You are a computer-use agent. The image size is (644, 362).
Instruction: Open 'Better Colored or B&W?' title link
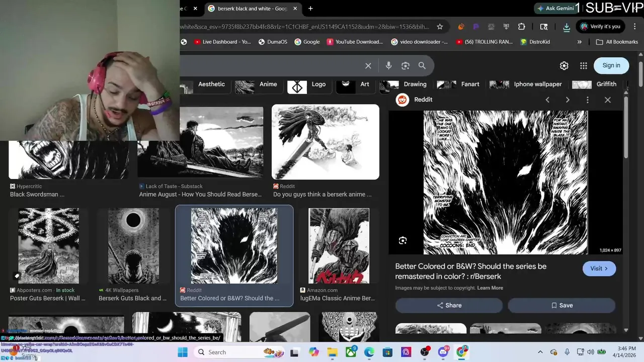tap(471, 271)
